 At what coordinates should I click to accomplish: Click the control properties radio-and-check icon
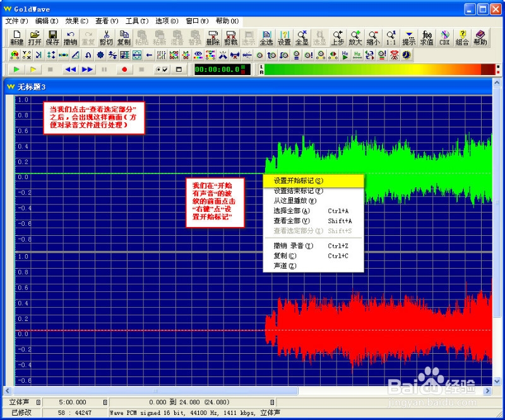click(162, 69)
